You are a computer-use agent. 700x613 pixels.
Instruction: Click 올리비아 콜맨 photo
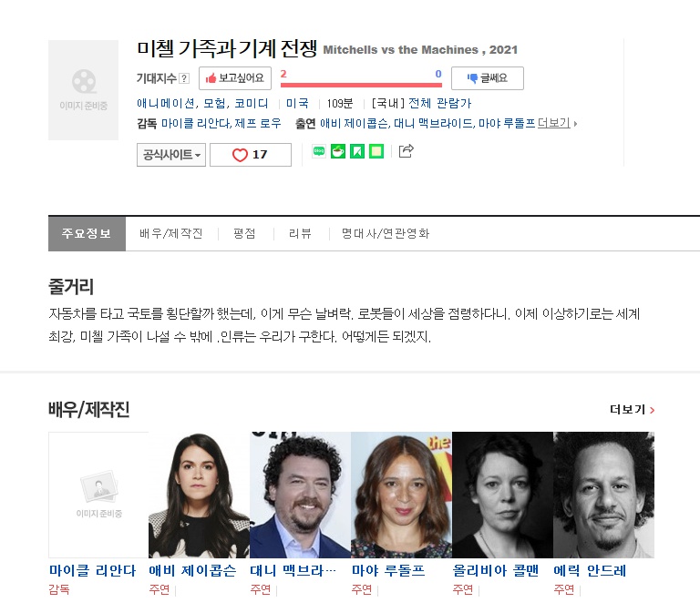[x=503, y=495]
